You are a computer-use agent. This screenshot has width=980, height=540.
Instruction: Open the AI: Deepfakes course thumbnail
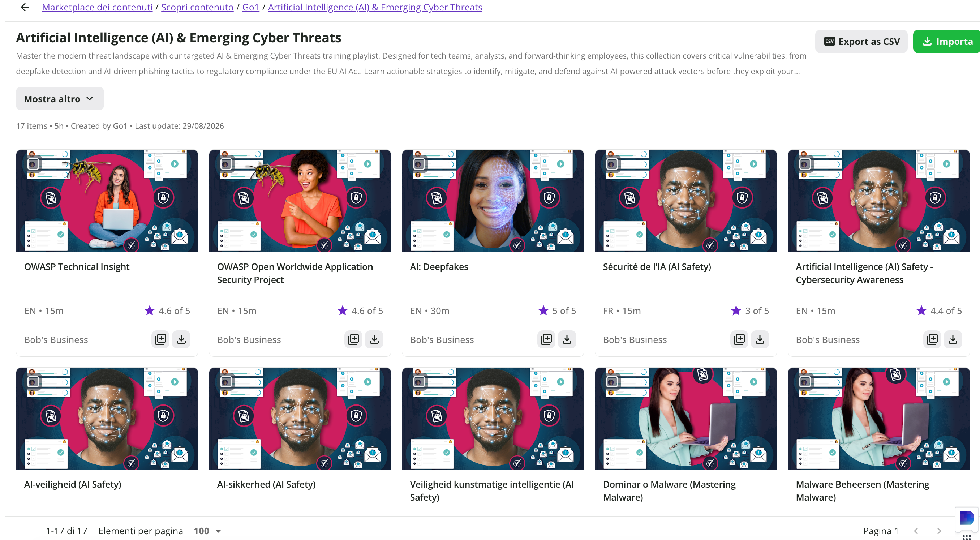[493, 201]
